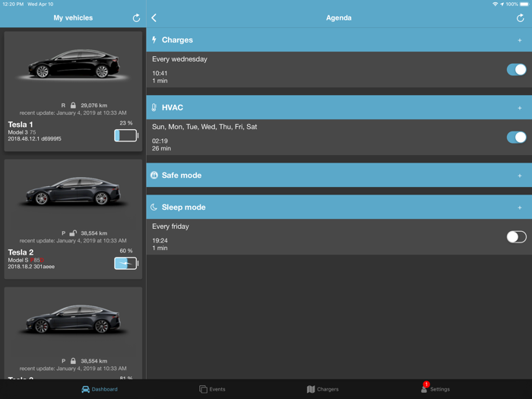Click Tesla 1 firmware 2018.48.12.1 text
This screenshot has height=399, width=532.
click(x=35, y=139)
